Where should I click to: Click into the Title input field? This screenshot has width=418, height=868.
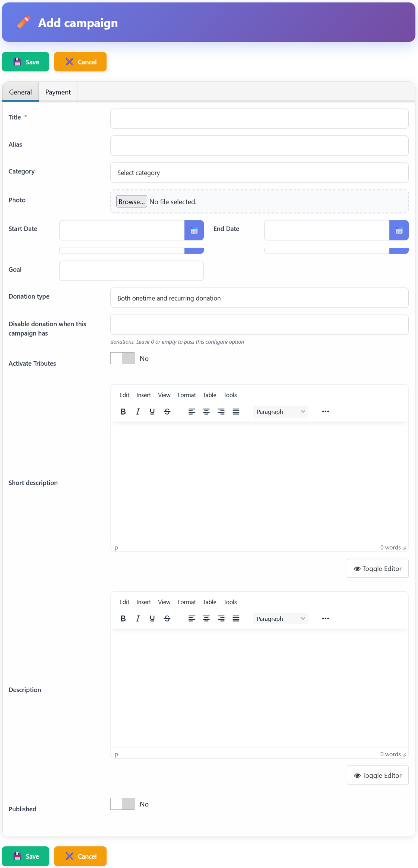[x=259, y=119]
